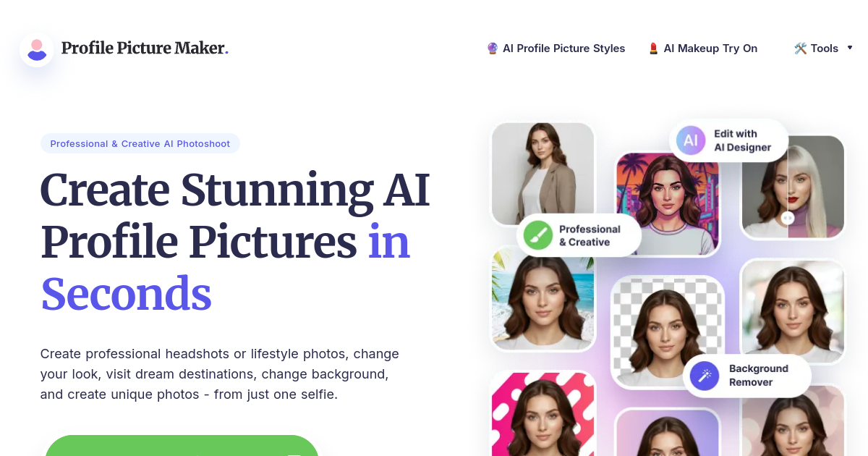The height and width of the screenshot is (456, 868).
Task: Click the green call-to-action button
Action: (182, 446)
